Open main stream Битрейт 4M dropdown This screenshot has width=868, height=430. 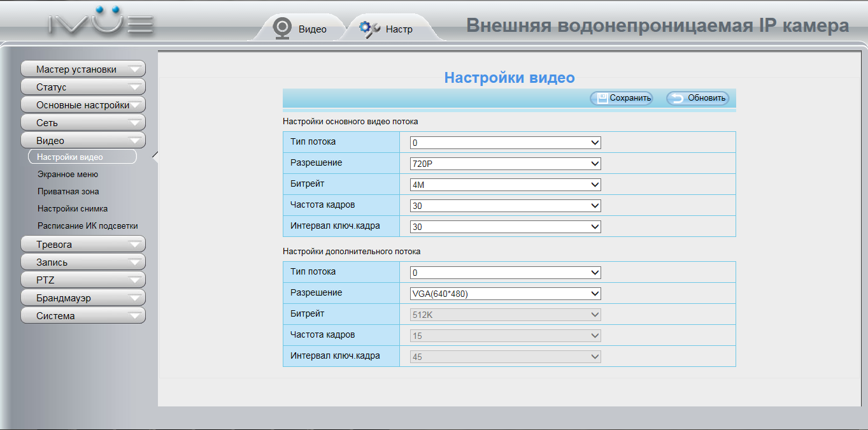click(506, 185)
